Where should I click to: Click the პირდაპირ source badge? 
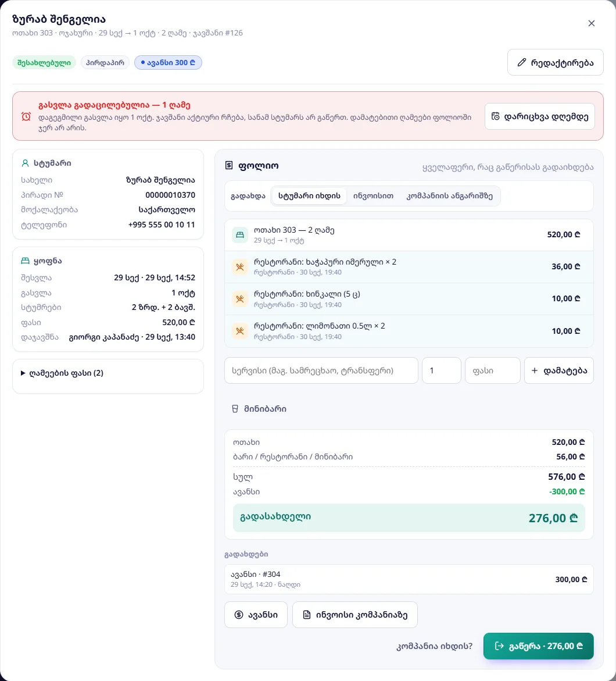105,63
